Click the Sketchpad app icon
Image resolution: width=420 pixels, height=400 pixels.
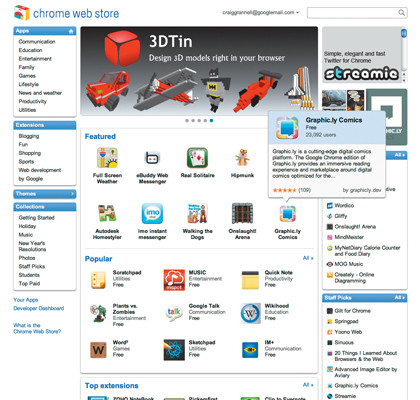pos(174,350)
